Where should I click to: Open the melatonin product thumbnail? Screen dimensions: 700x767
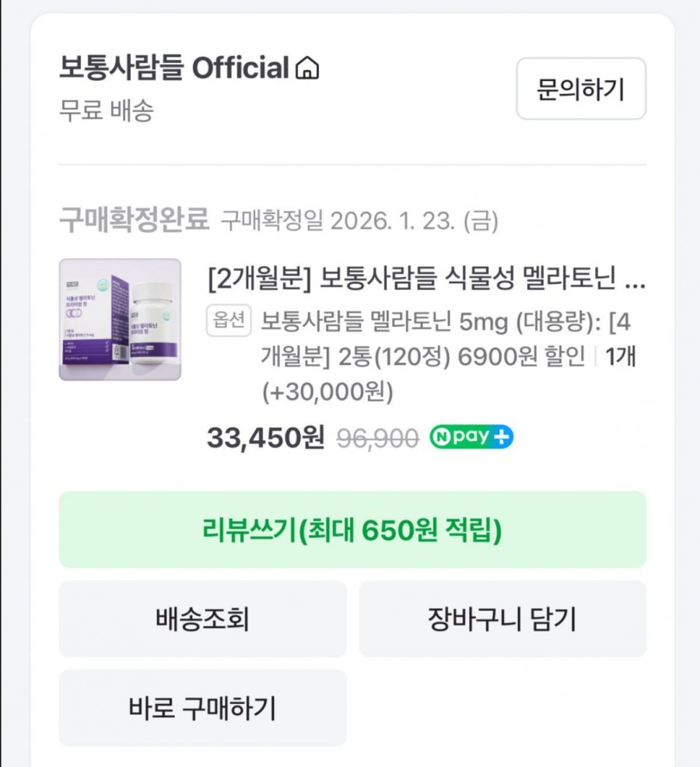coord(120,320)
